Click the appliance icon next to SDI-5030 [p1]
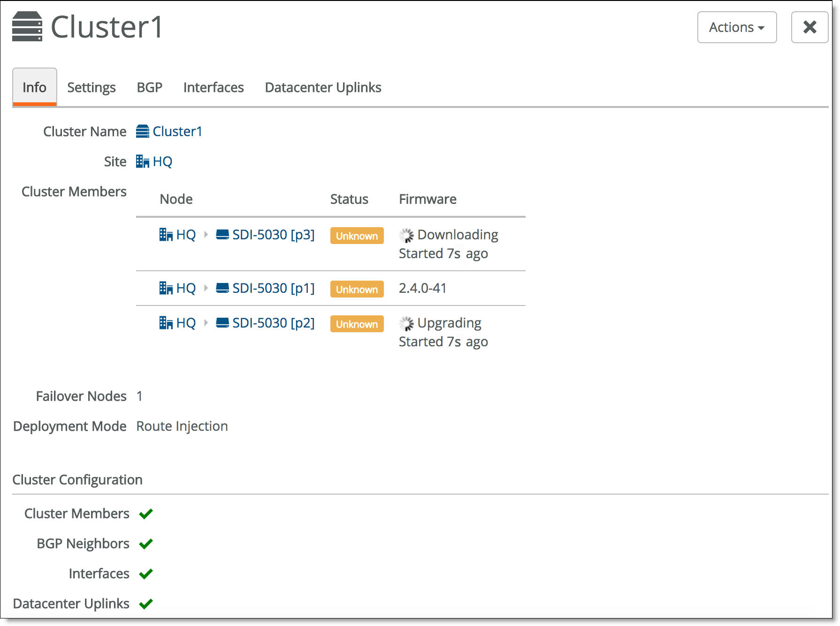Screen dimensions: 840x626 click(x=222, y=288)
